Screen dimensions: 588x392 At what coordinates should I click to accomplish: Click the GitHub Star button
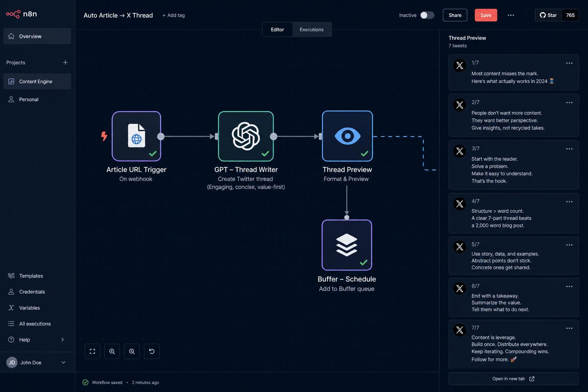tap(548, 15)
